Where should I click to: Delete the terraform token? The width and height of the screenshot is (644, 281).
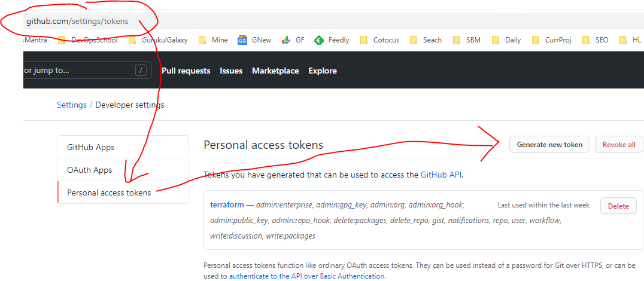tap(618, 206)
